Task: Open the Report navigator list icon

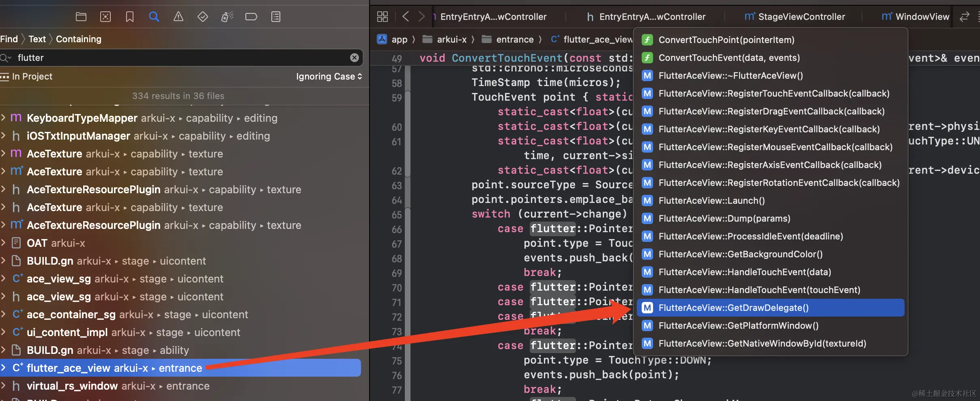Action: point(276,17)
